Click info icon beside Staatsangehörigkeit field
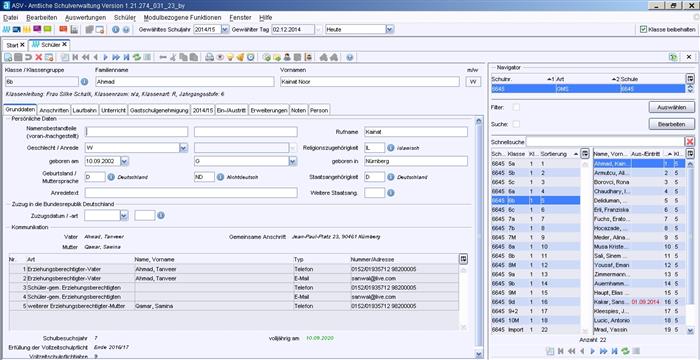Image resolution: width=700 pixels, height=360 pixels. [x=390, y=177]
